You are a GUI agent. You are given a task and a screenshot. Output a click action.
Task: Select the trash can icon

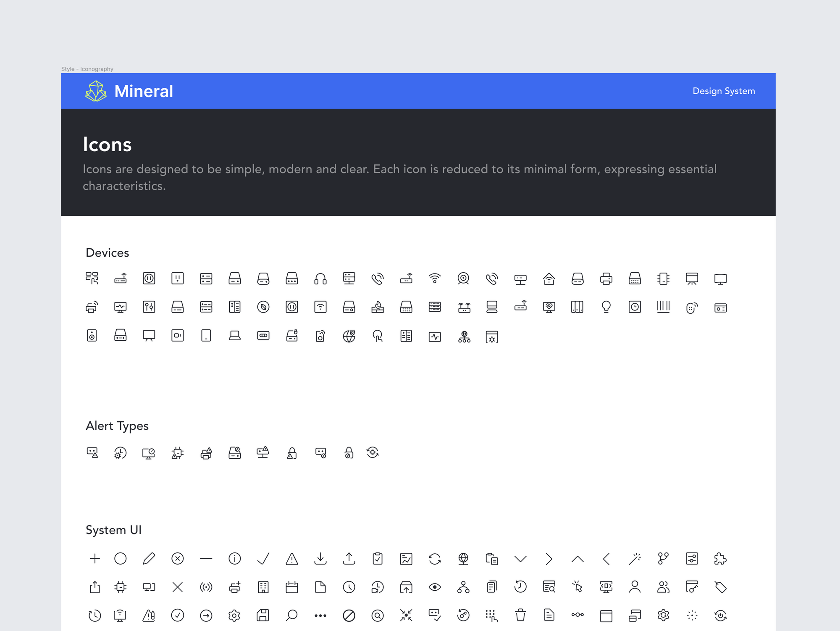[x=520, y=615]
